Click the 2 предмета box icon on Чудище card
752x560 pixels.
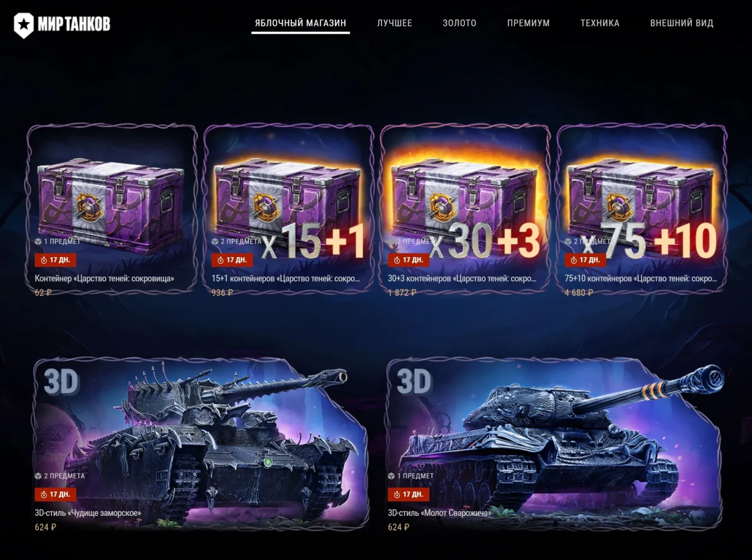pyautogui.click(x=38, y=476)
